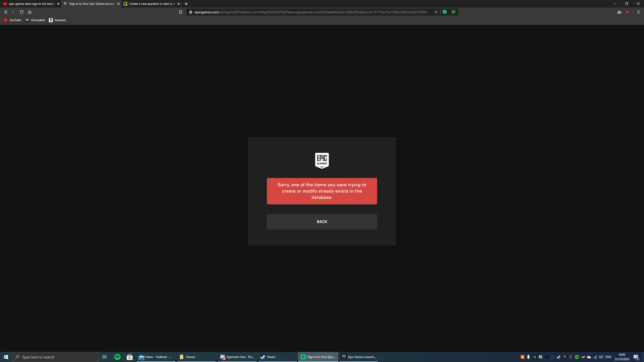Open Discord general chat from taskbar

(237, 357)
